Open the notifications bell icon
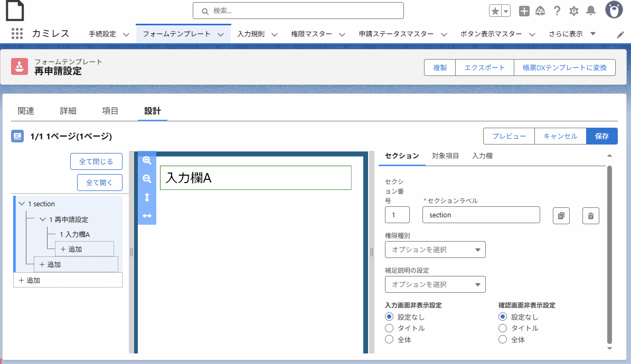 (x=591, y=11)
